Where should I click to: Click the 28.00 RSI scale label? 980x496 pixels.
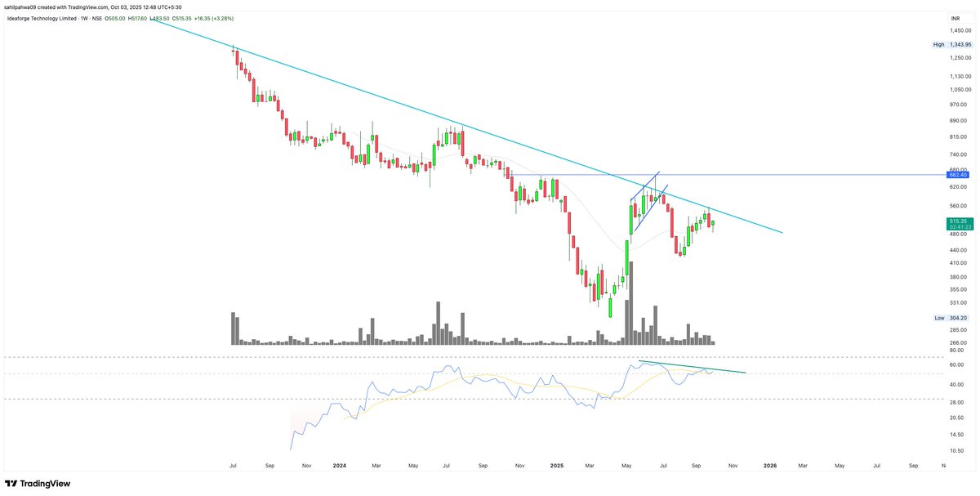[956, 403]
